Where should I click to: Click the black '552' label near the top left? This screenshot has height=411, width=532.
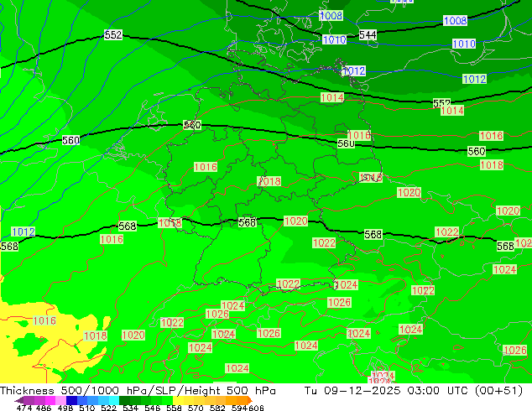(113, 34)
